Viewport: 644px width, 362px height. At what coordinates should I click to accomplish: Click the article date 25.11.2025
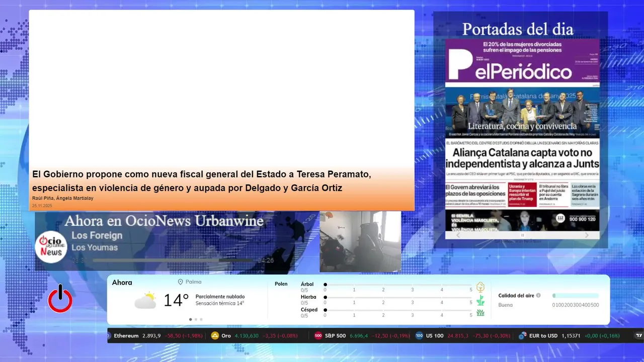click(x=42, y=206)
